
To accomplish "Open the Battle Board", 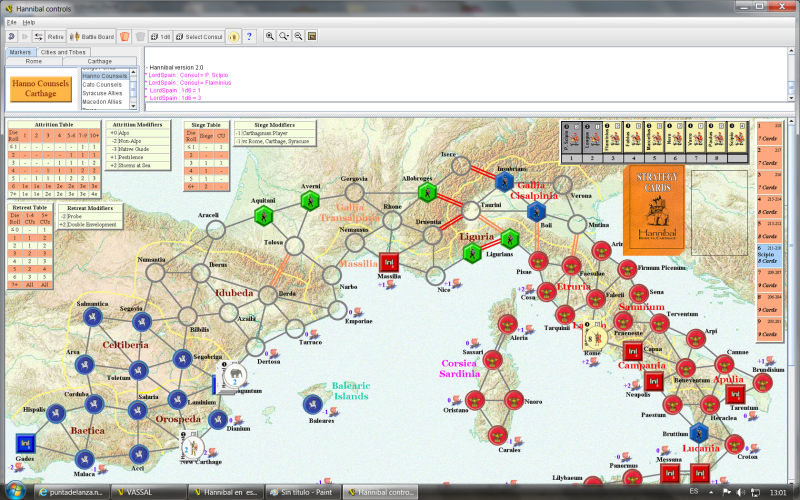I will [x=92, y=37].
